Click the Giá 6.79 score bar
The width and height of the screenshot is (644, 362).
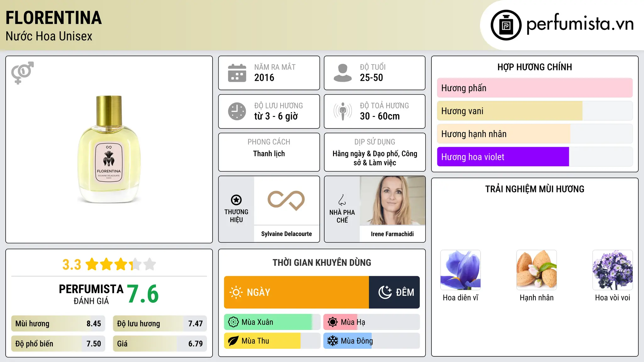pos(160,344)
